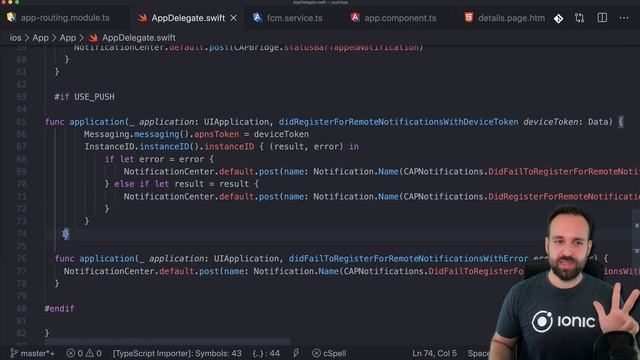Select the AppDelegate.swift tab
The image size is (640, 360).
(188, 18)
